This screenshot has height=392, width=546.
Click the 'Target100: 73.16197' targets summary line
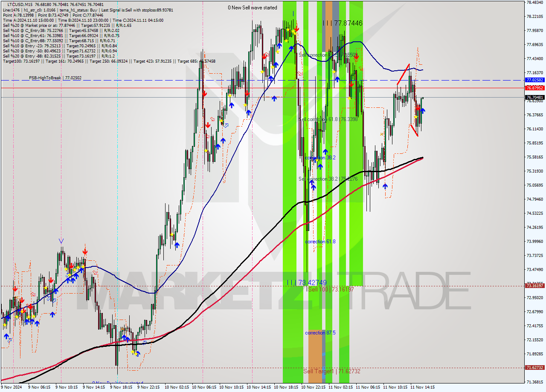[109, 61]
